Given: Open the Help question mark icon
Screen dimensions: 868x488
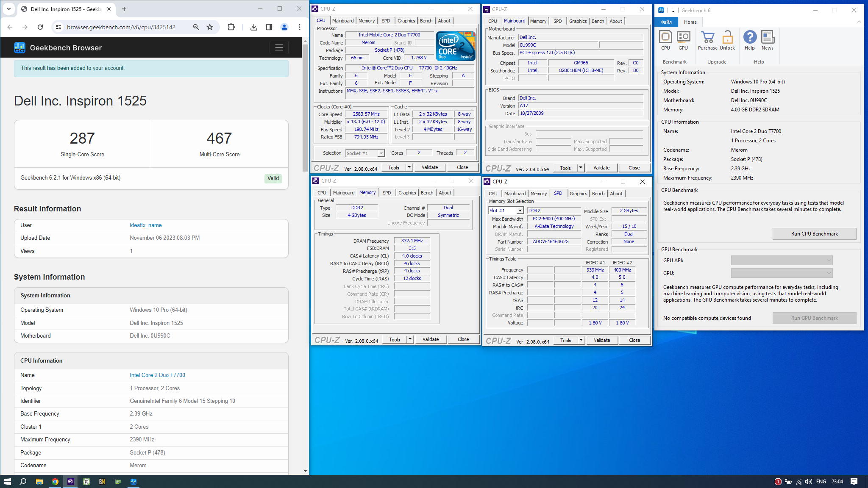Looking at the screenshot, I should pyautogui.click(x=750, y=40).
